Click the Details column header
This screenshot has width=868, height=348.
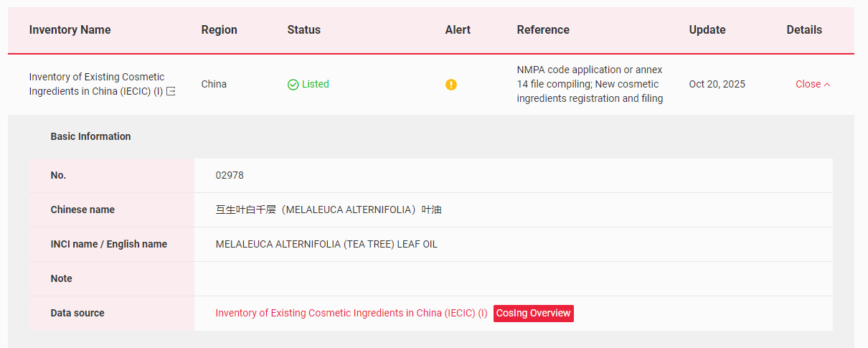804,30
